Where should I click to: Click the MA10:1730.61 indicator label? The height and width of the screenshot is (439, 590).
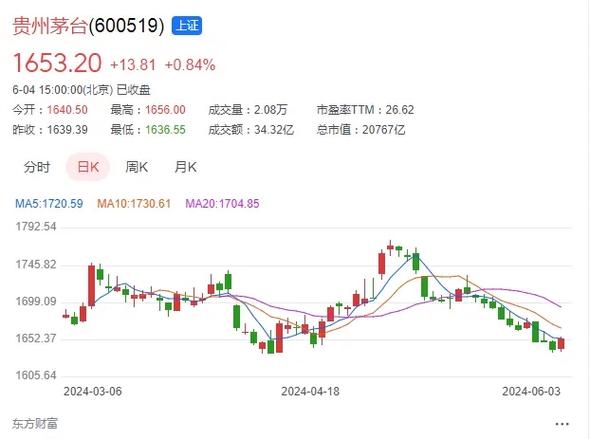click(x=134, y=204)
